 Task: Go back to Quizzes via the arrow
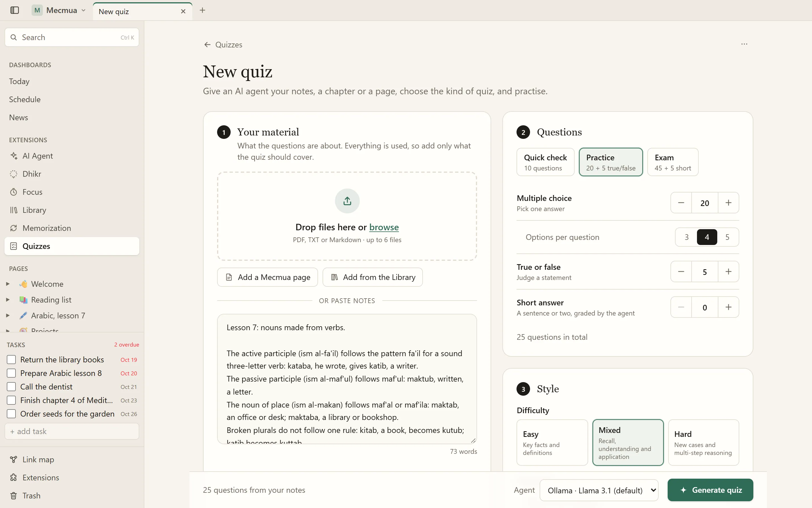(x=207, y=45)
